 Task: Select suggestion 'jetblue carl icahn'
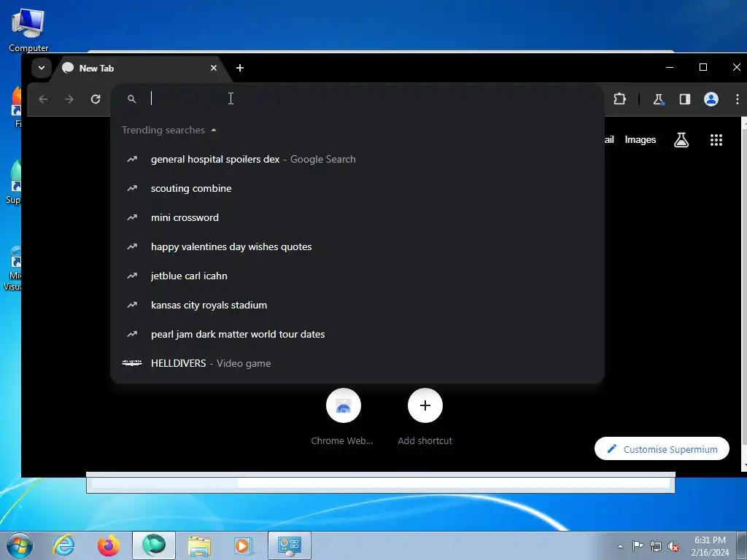357,276
